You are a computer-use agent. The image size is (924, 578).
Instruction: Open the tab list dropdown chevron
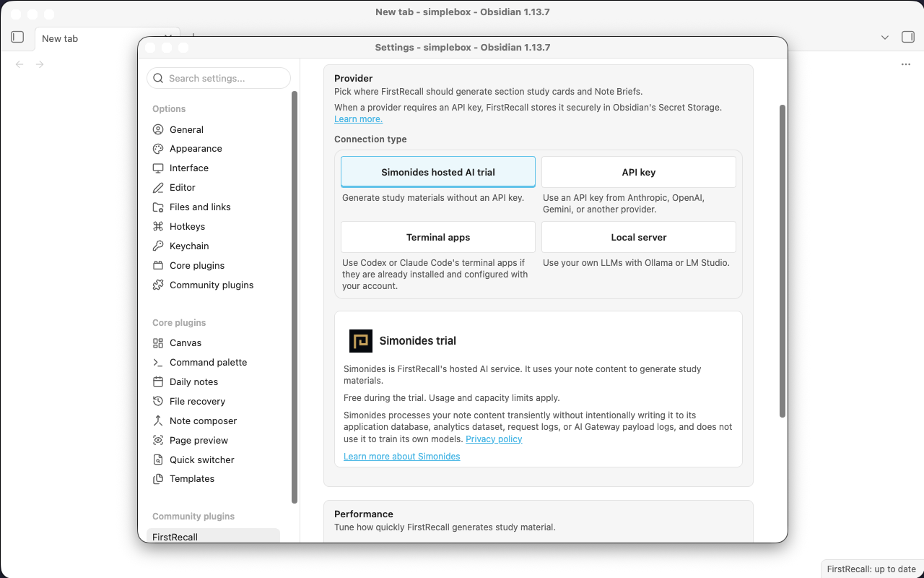(885, 38)
